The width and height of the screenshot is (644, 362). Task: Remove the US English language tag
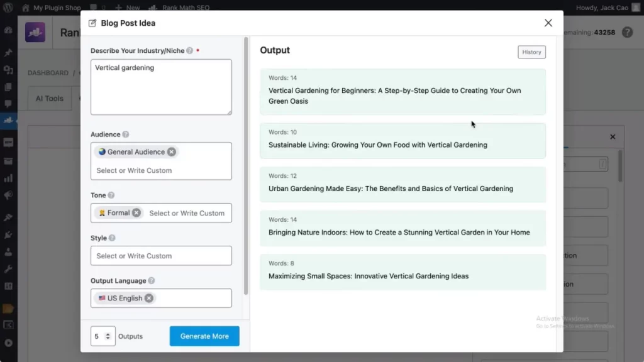(149, 298)
